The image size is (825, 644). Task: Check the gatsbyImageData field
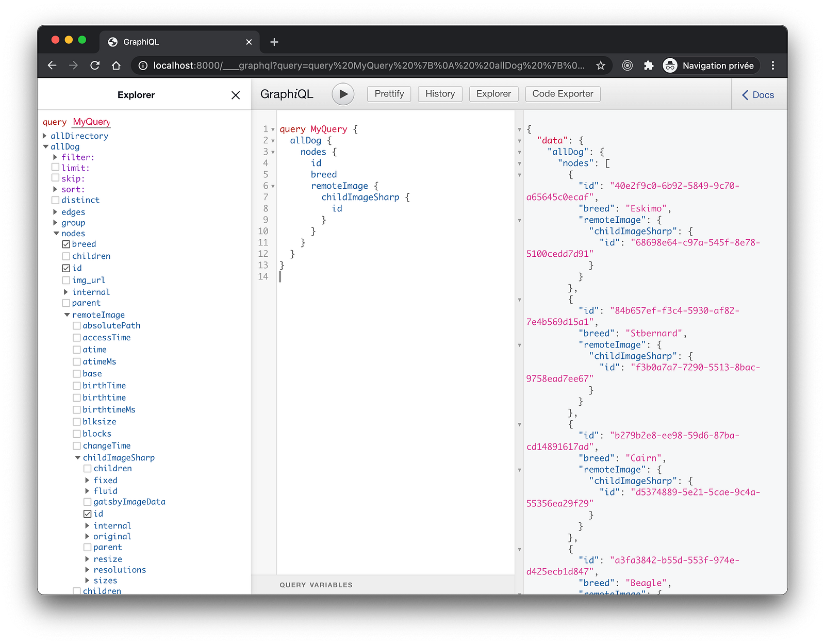point(88,502)
